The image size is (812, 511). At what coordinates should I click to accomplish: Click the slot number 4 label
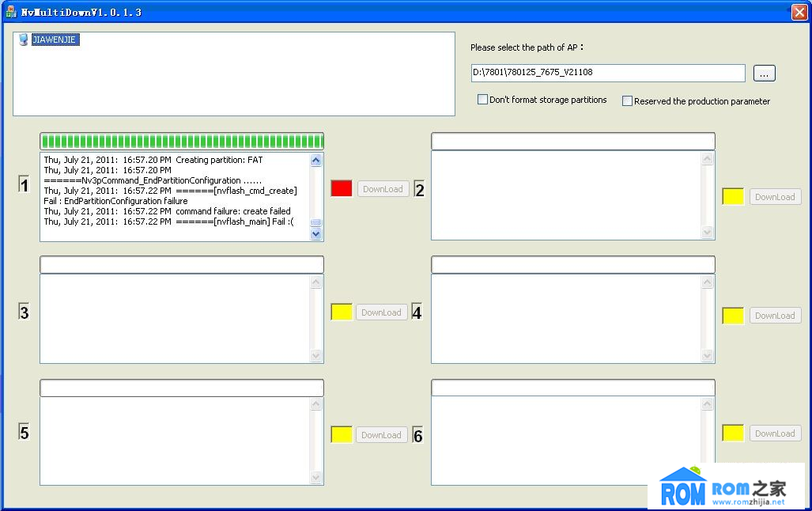[x=417, y=312]
